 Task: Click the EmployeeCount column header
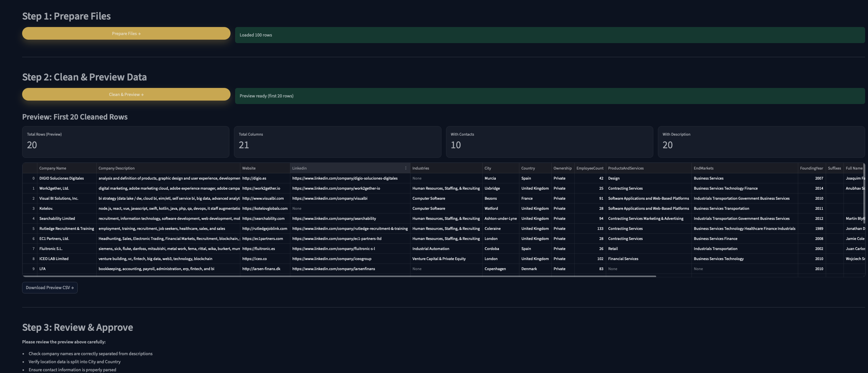(590, 168)
